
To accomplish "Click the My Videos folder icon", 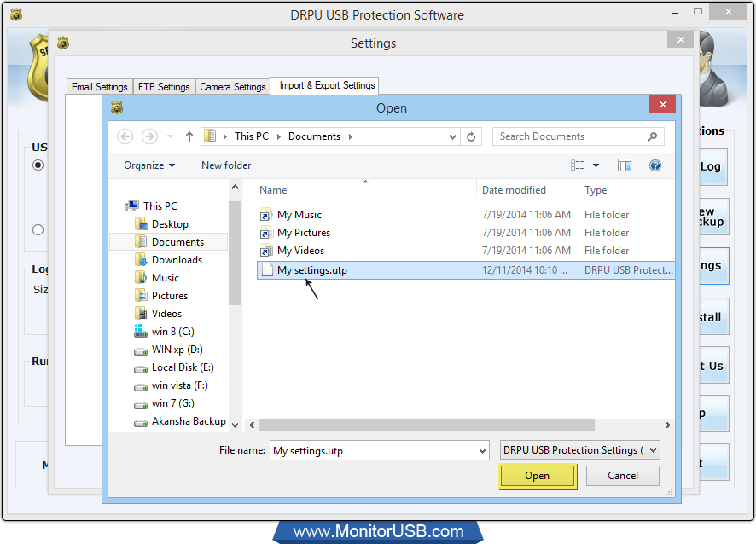I will [265, 251].
